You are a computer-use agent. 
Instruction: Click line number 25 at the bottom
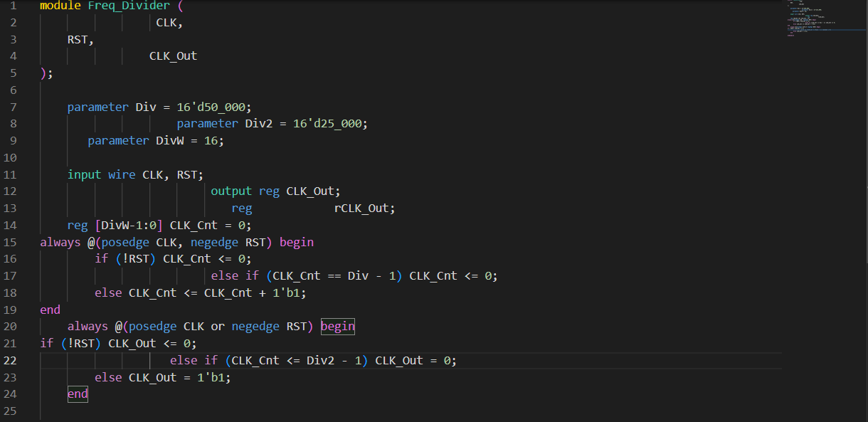12,411
